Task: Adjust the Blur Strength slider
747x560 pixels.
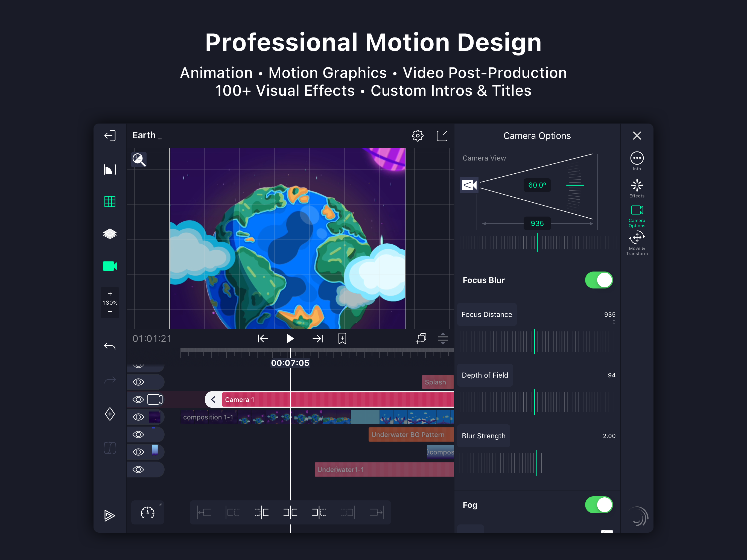Action: click(x=536, y=463)
